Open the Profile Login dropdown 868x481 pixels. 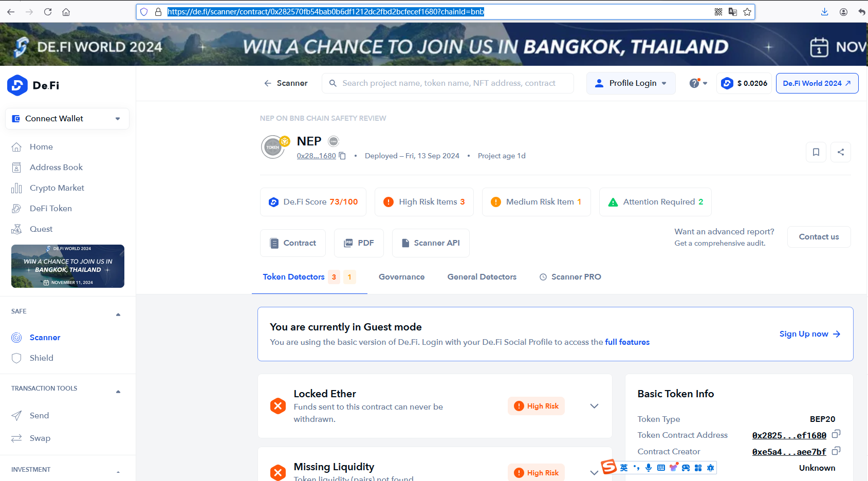coord(631,83)
